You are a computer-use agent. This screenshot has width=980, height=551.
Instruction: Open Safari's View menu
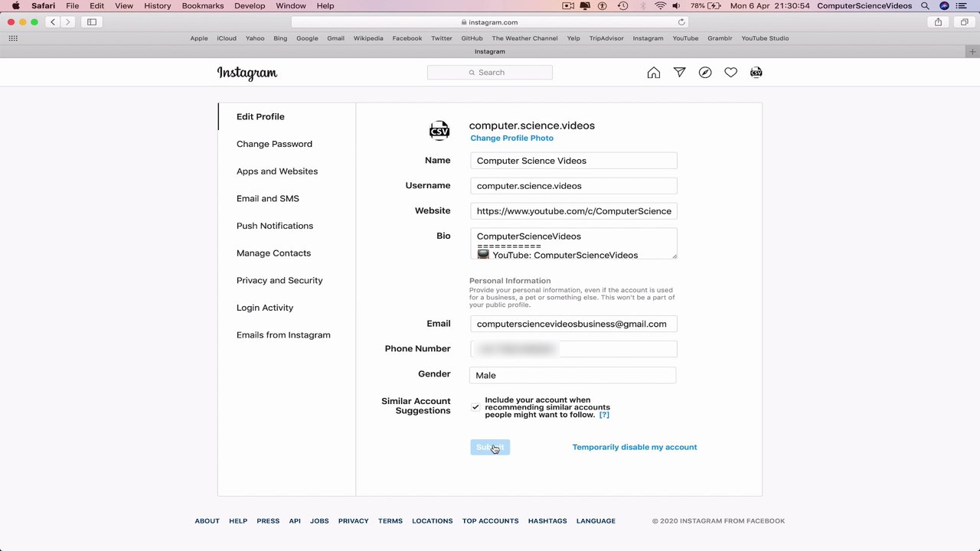pyautogui.click(x=124, y=6)
